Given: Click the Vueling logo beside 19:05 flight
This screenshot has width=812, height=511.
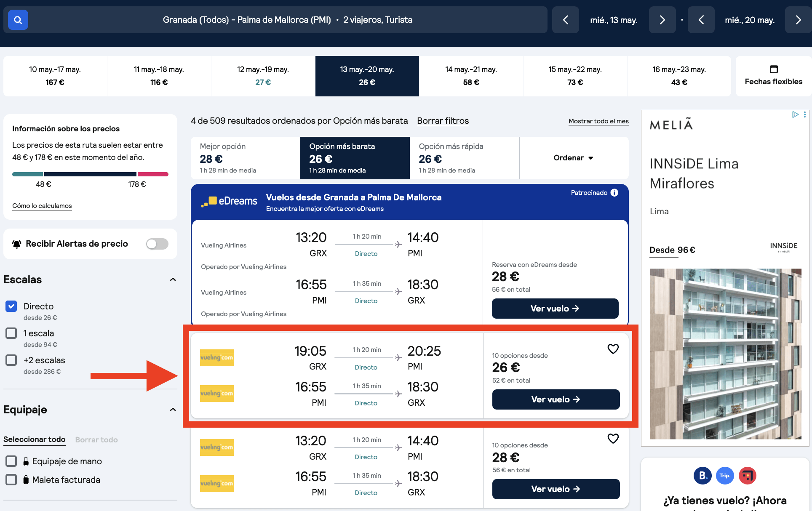Looking at the screenshot, I should [x=217, y=358].
